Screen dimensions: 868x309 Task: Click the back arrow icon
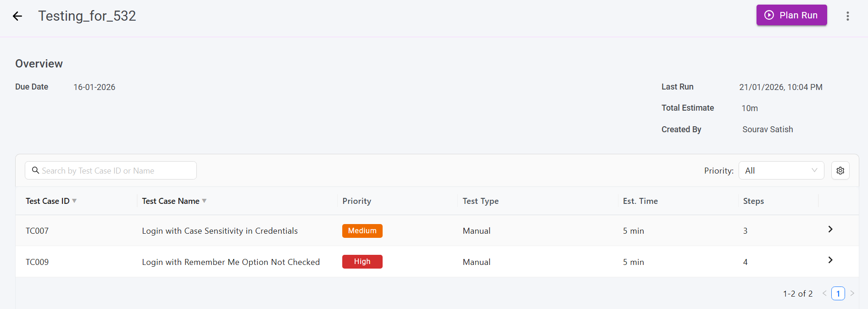(17, 16)
